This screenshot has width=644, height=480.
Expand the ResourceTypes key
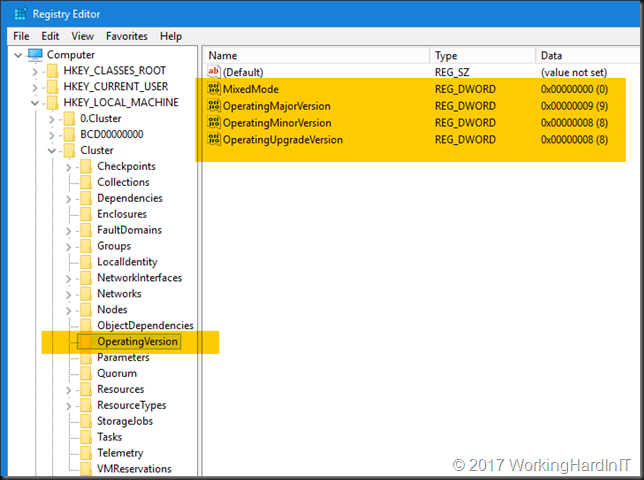click(69, 406)
